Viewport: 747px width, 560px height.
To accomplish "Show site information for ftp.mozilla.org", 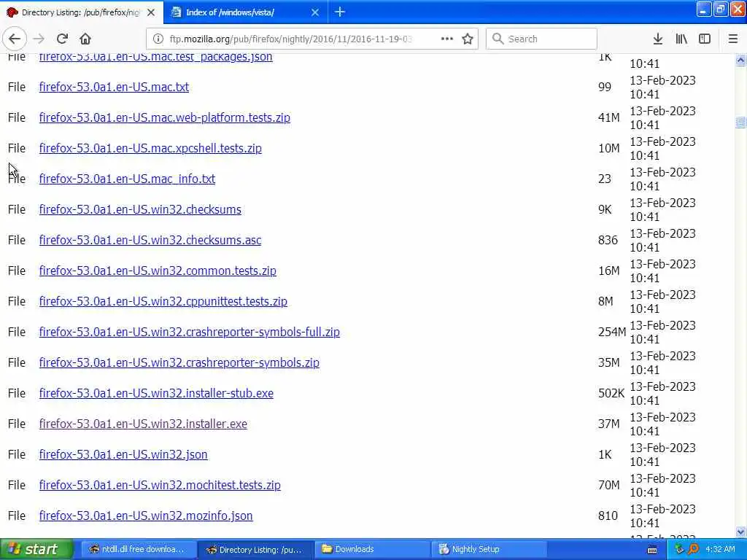I will (x=158, y=39).
